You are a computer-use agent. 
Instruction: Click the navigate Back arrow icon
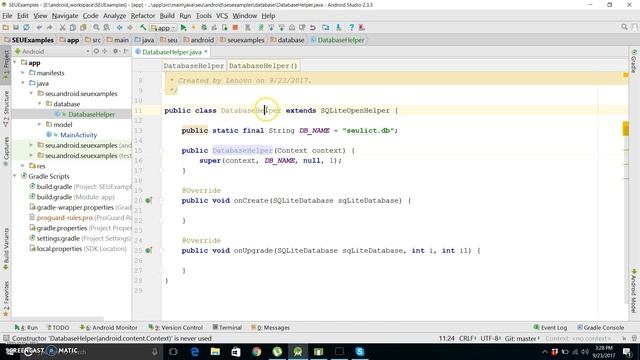120,28
